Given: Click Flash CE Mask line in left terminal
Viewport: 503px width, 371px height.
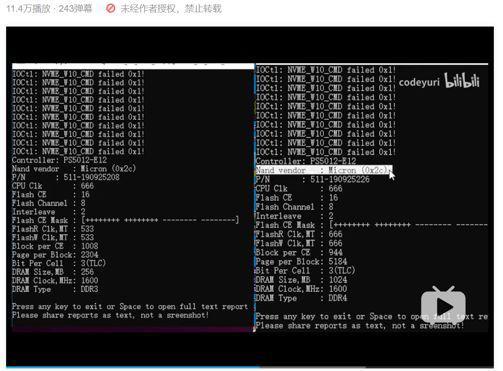Looking at the screenshot, I should tap(125, 220).
